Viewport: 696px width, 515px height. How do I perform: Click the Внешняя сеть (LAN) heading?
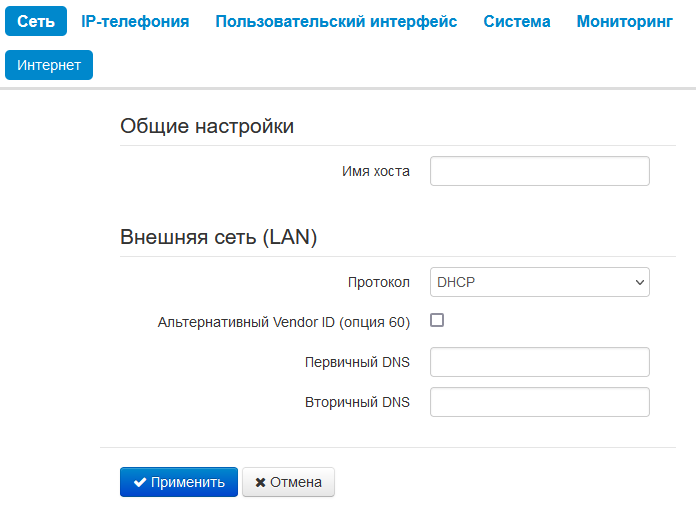click(x=218, y=237)
